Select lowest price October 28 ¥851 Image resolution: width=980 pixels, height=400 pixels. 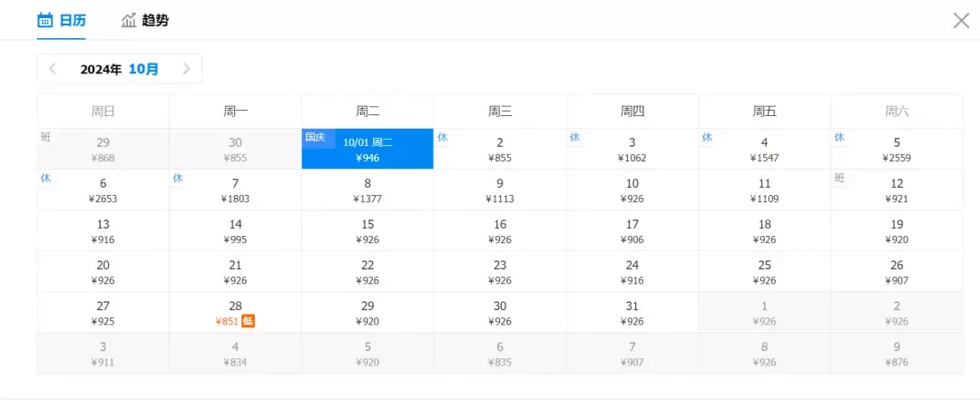[x=235, y=313]
